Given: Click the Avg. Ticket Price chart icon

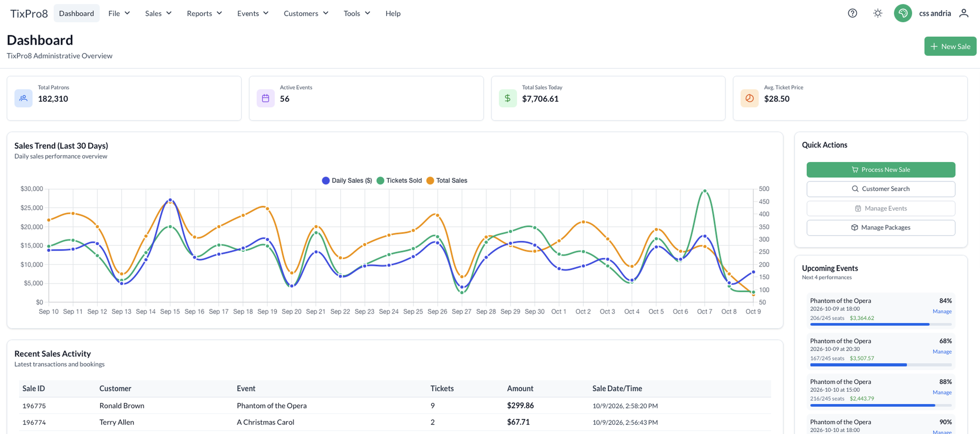Looking at the screenshot, I should point(749,98).
